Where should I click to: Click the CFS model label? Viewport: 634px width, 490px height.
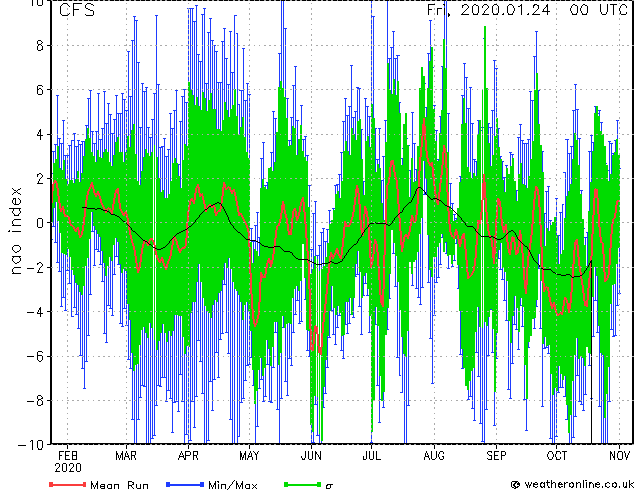[77, 10]
